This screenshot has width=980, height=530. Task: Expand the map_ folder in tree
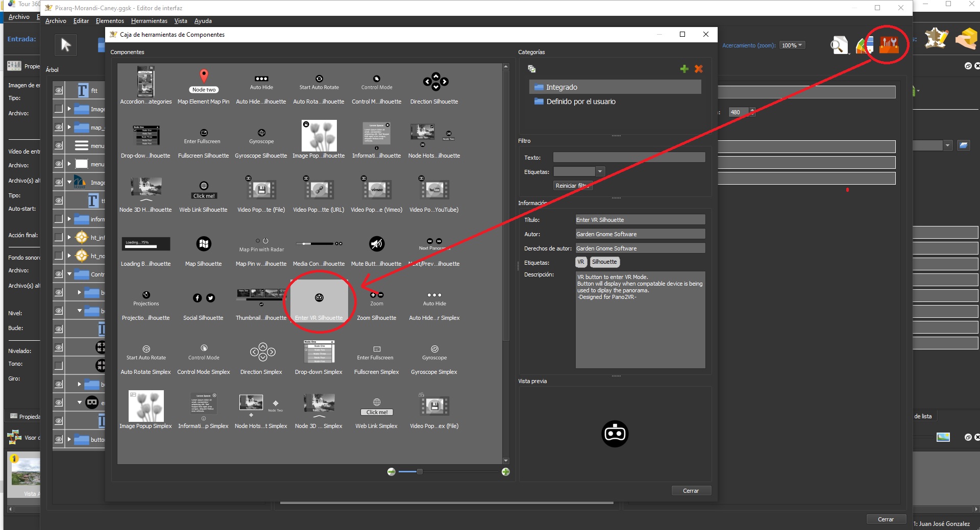(x=69, y=127)
